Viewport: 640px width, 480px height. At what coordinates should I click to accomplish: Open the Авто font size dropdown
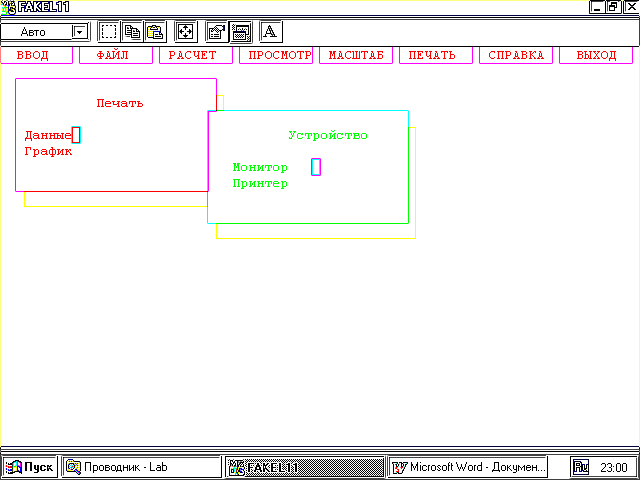point(80,32)
